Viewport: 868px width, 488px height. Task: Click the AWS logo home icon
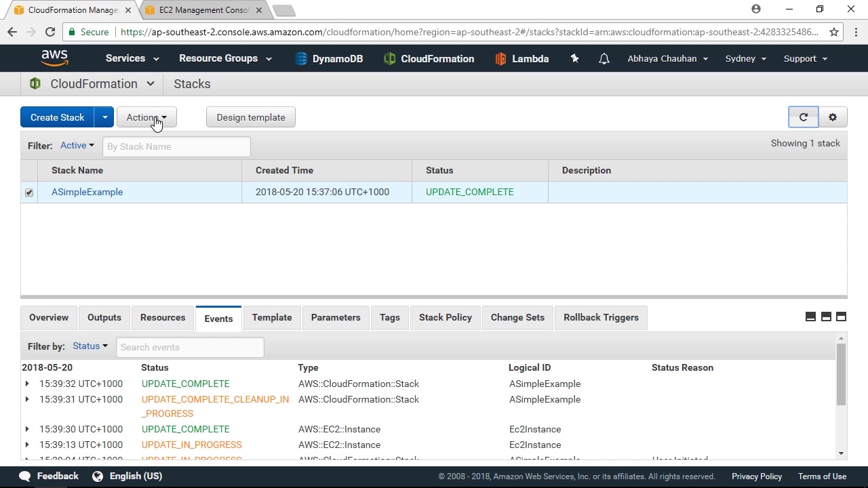pyautogui.click(x=54, y=58)
